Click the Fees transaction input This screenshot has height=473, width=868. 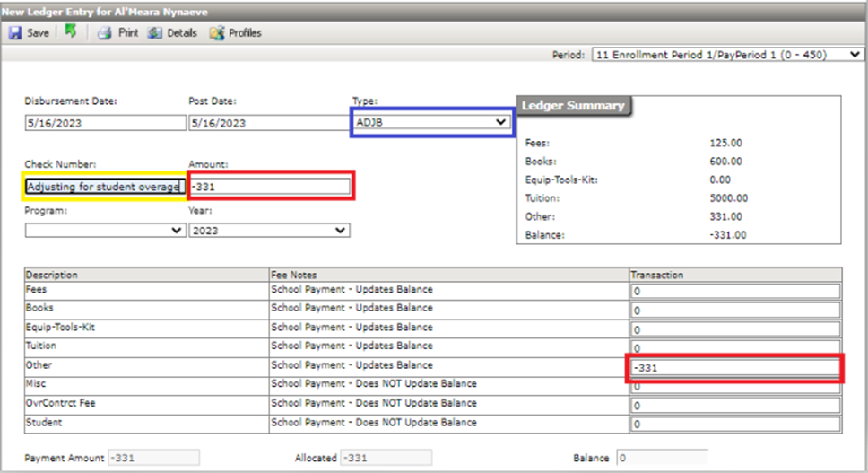click(x=735, y=292)
